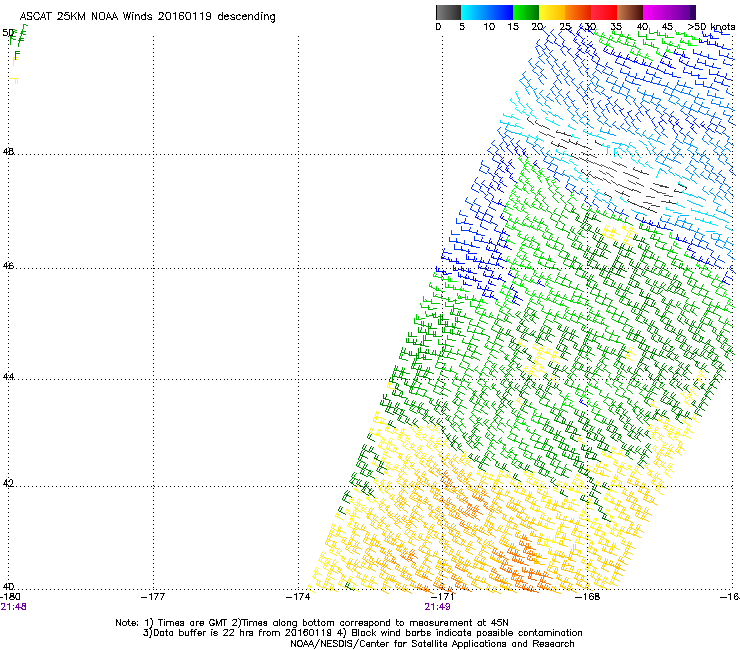Click the purple time stamp '21:49'
The image size is (740, 650).
(437, 607)
